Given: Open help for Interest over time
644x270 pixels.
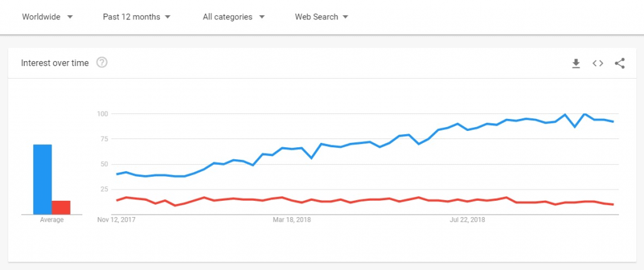Looking at the screenshot, I should click(x=102, y=63).
